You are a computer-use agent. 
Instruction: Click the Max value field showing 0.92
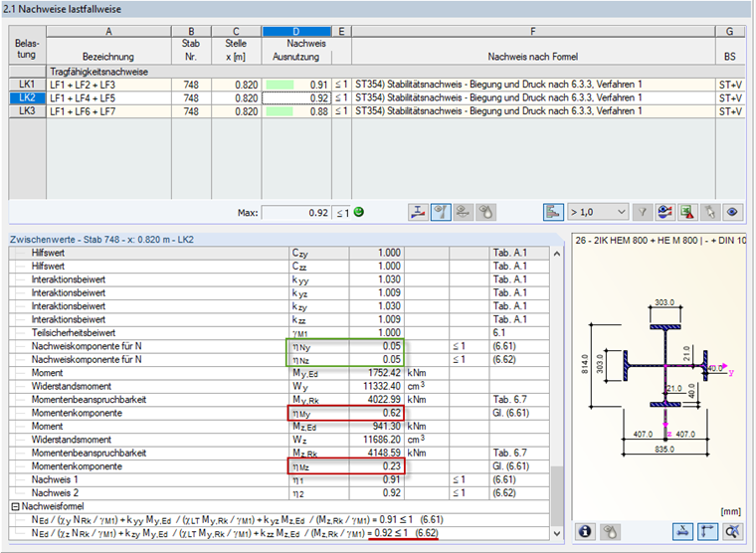(x=296, y=213)
